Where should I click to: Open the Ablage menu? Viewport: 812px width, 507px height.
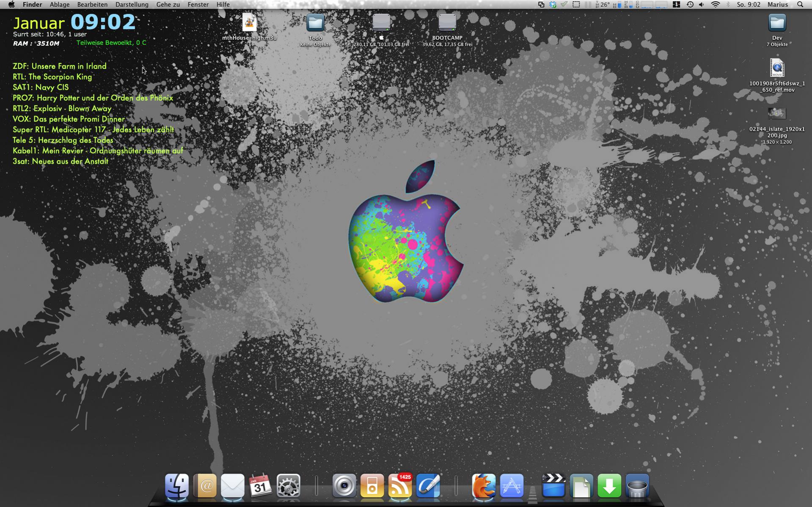60,5
